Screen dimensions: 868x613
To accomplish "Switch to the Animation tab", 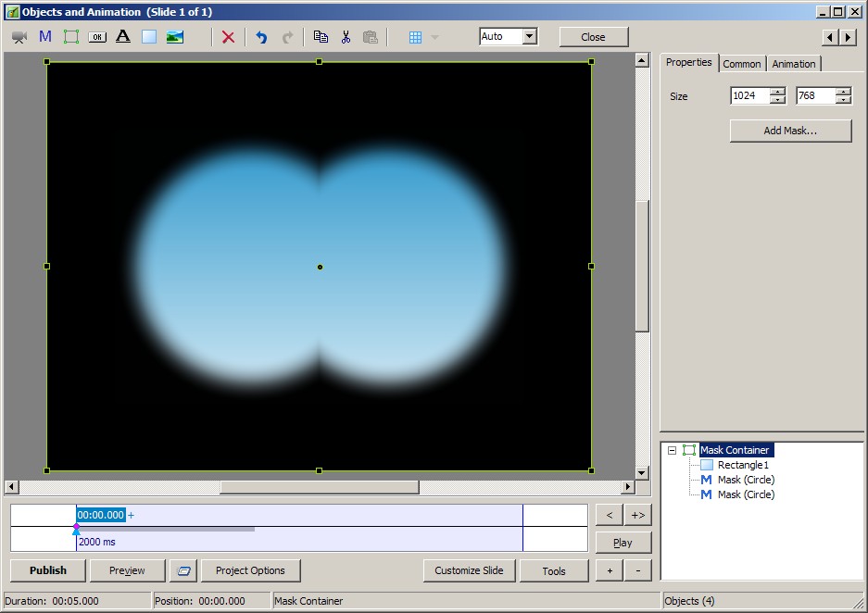I will pyautogui.click(x=794, y=64).
